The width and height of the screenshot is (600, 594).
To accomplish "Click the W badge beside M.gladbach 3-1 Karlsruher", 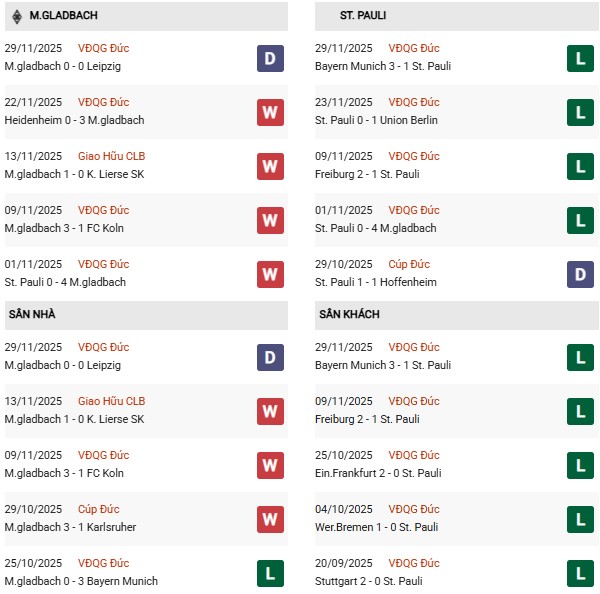I will [x=270, y=519].
